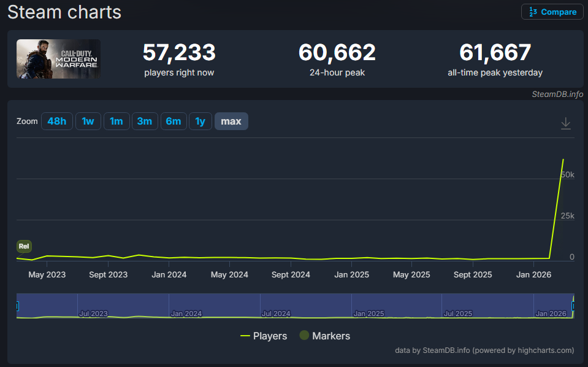This screenshot has height=367, width=588.
Task: Click the Modern Warfare cover art thumbnail
Action: [x=58, y=59]
